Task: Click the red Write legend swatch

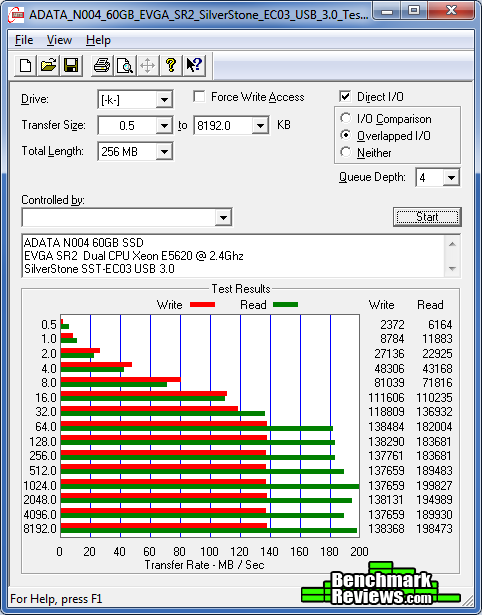Action: coord(202,305)
